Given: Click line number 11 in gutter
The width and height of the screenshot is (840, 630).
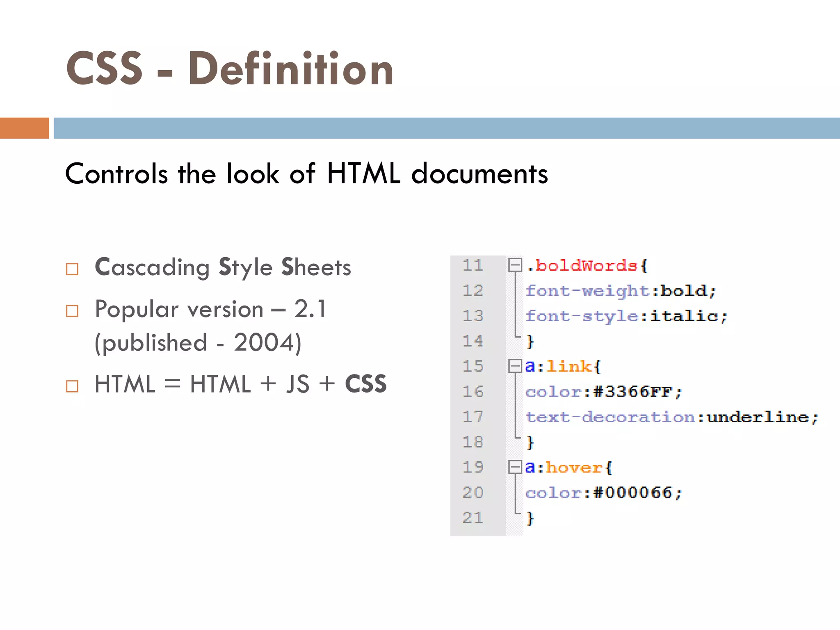Looking at the screenshot, I should [x=472, y=265].
